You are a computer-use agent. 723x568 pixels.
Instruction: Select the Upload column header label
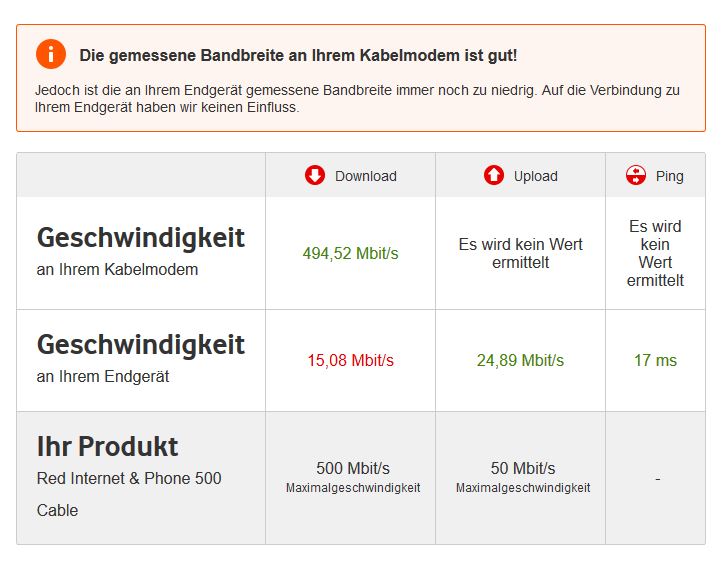coord(536,176)
